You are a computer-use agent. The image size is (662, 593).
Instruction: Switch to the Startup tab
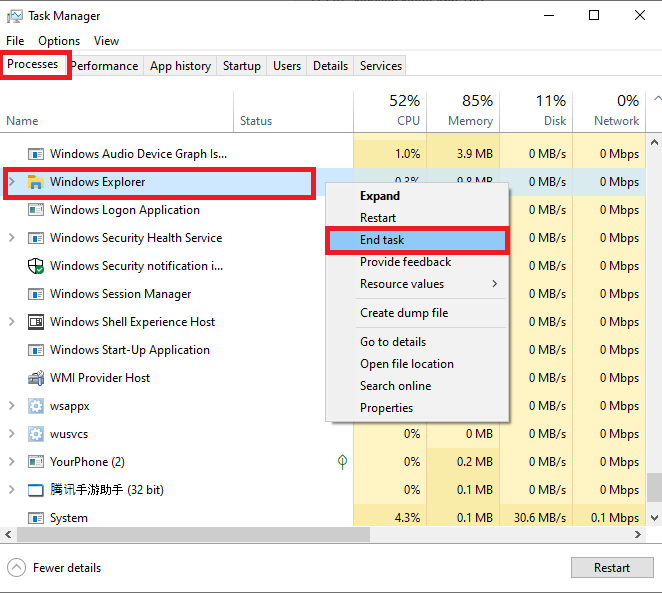click(x=242, y=66)
